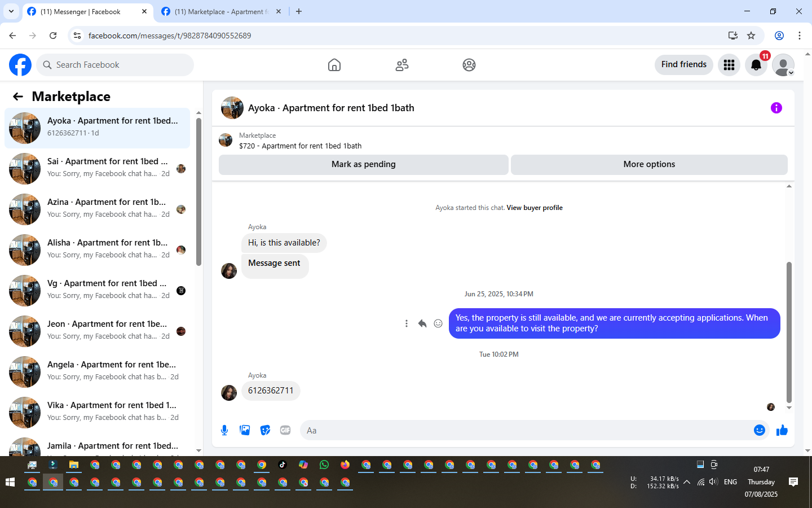812x508 pixels.
Task: Open Vika's apartment conversation
Action: (x=97, y=413)
